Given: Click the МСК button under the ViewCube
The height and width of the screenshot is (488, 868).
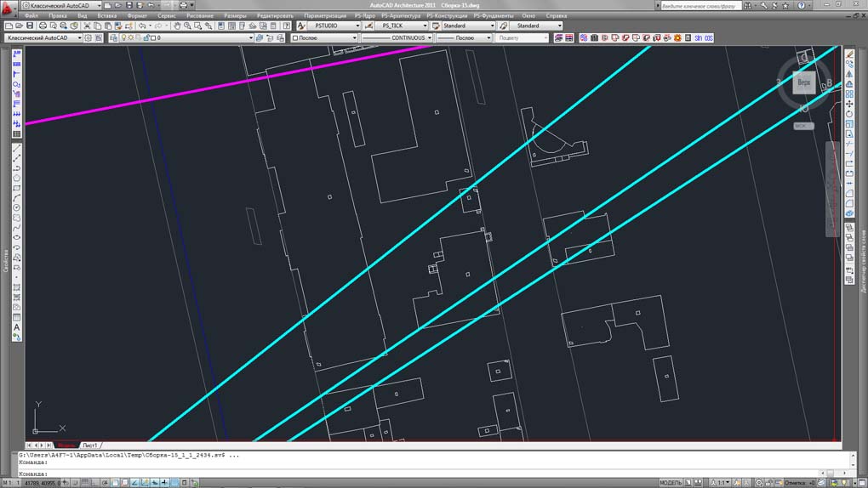Looking at the screenshot, I should 803,126.
